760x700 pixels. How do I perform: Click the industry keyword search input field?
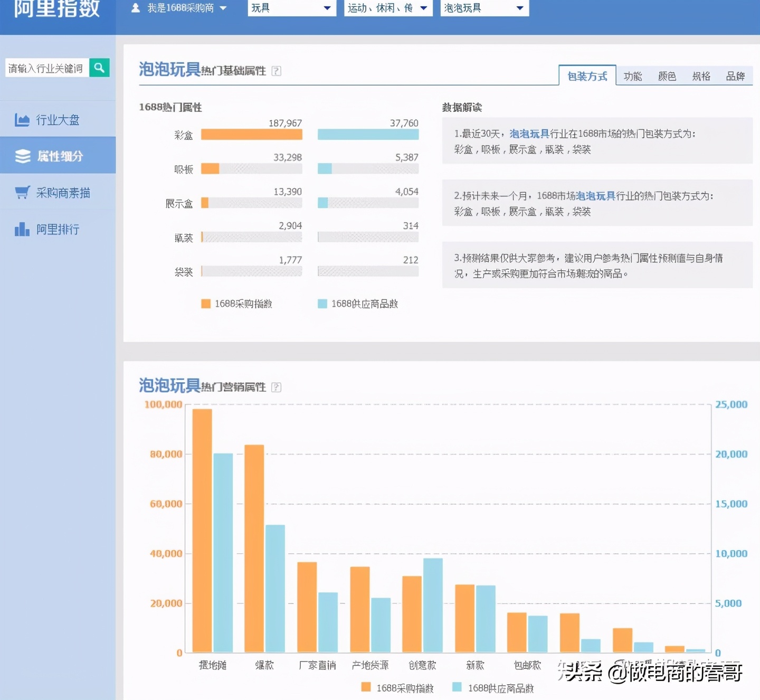pos(46,68)
